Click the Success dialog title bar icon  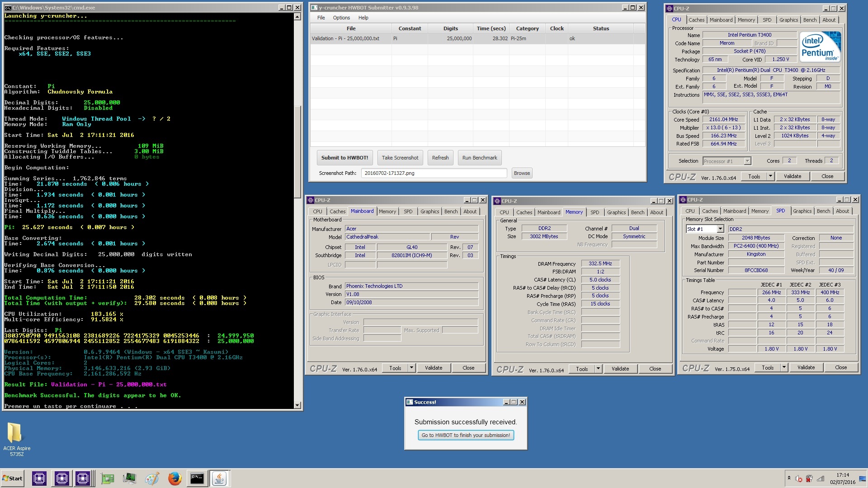[x=410, y=402]
